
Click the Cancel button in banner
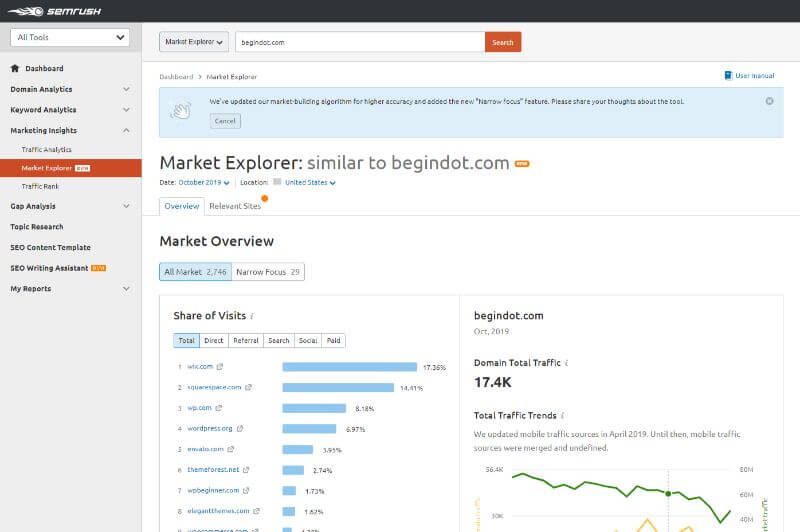225,121
